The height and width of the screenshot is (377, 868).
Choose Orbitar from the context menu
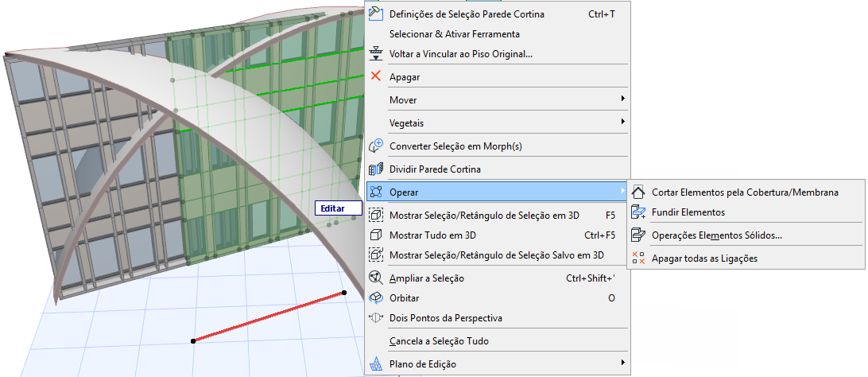click(x=498, y=297)
